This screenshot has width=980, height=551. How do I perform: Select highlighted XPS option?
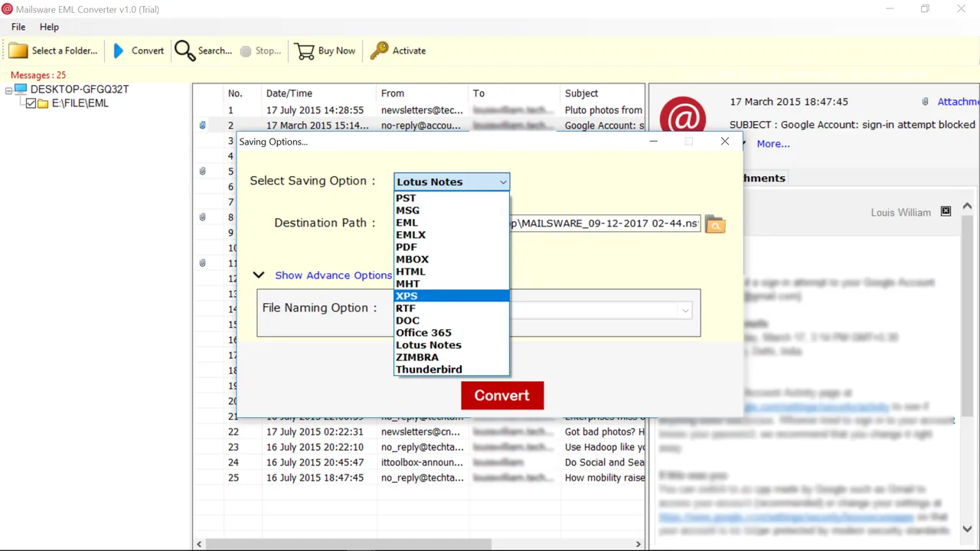point(452,295)
